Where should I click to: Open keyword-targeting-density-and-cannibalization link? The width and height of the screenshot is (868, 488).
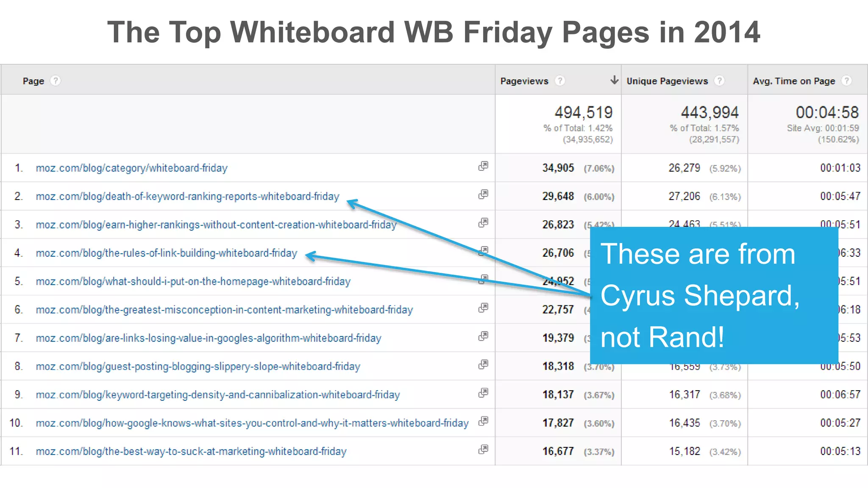tap(218, 395)
